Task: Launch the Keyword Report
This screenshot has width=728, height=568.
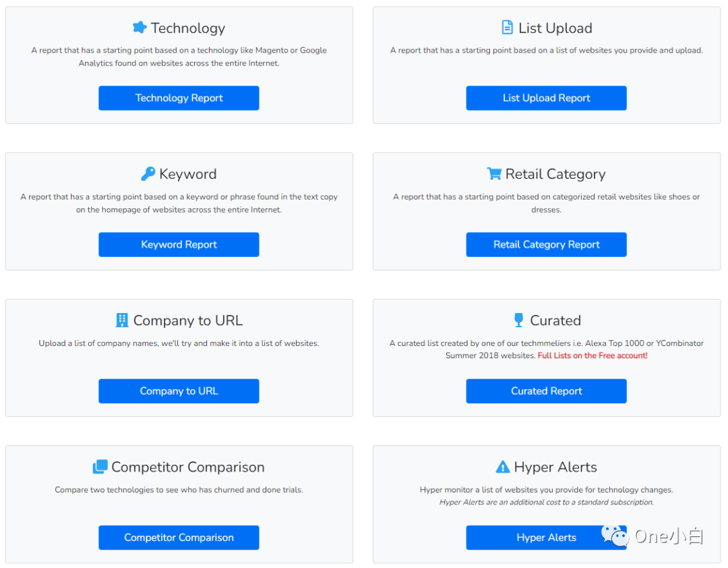Action: pyautogui.click(x=179, y=244)
